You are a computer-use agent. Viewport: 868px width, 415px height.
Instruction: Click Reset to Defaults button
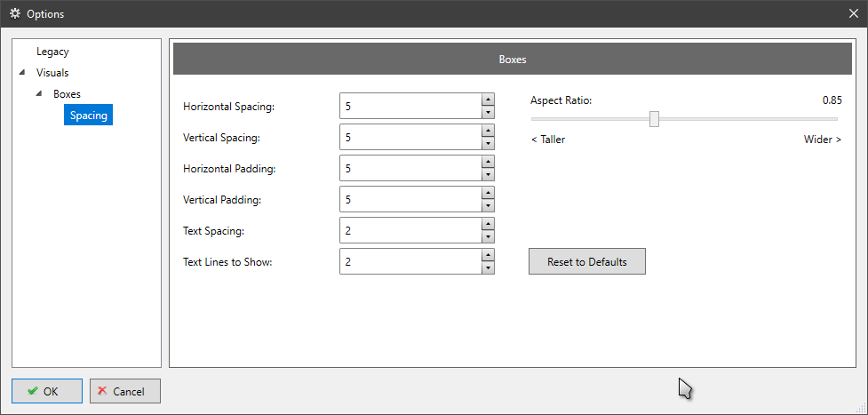click(x=586, y=261)
